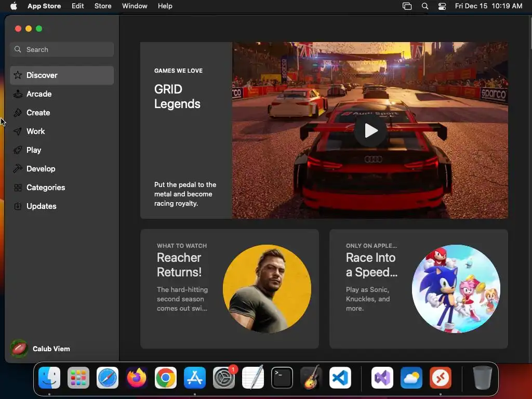Open Visual Studio Code from dock
Image resolution: width=532 pixels, height=399 pixels.
pyautogui.click(x=340, y=378)
